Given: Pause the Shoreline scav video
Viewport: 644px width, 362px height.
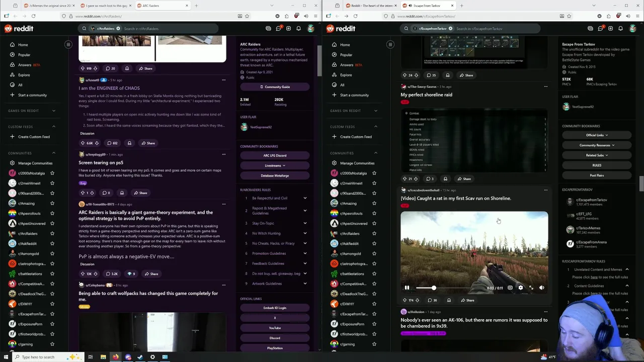Looking at the screenshot, I should click(407, 288).
